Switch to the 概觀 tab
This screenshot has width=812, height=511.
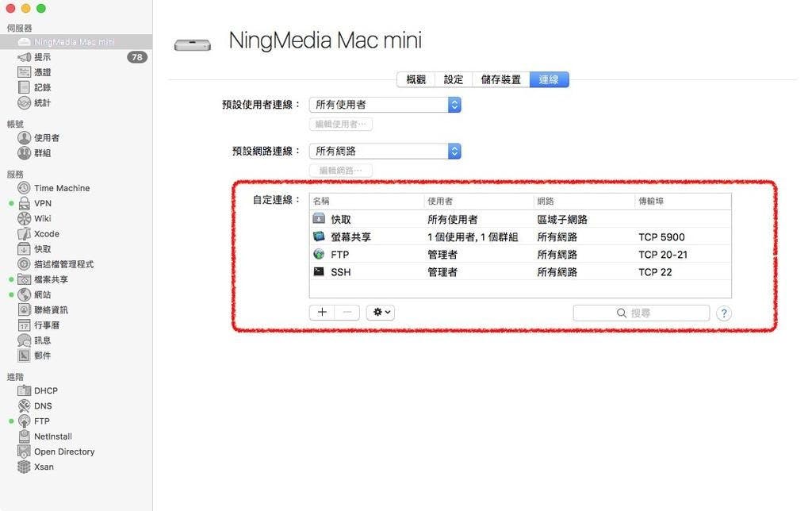(x=416, y=79)
